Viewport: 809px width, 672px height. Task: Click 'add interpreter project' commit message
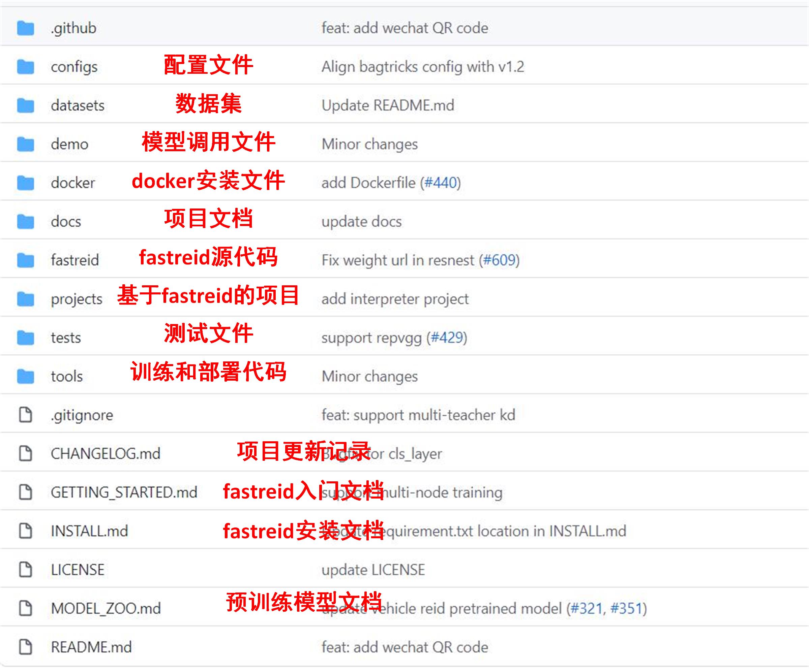pos(395,299)
